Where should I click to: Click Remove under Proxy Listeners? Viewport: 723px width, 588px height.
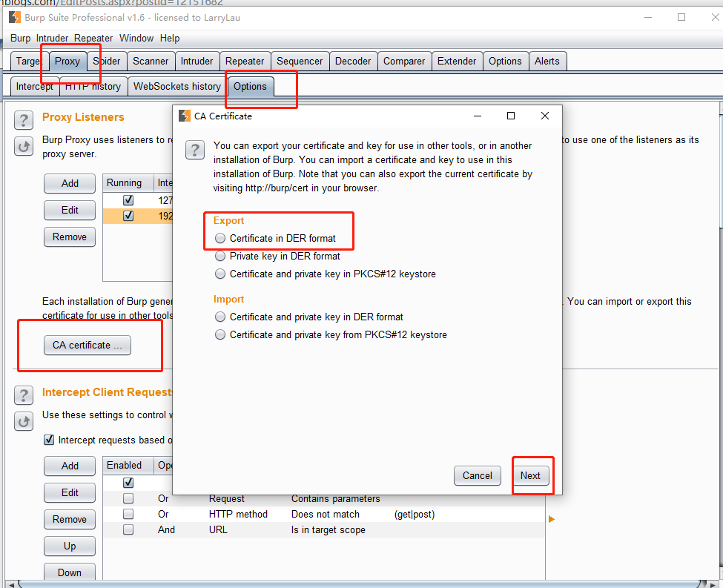[x=70, y=237]
